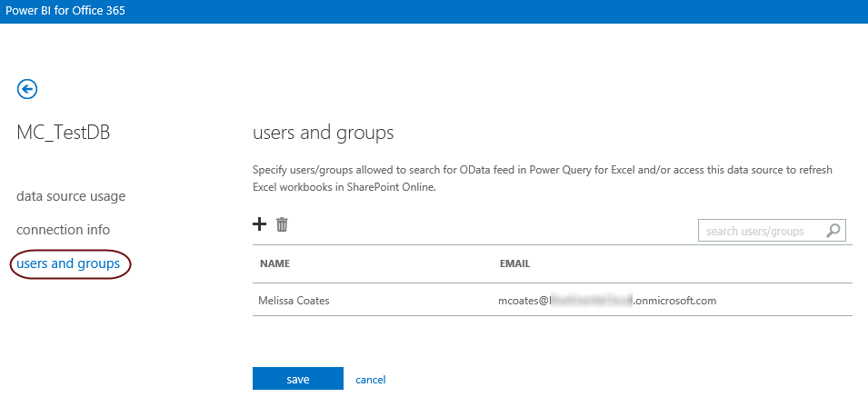
Task: Sort by the NAME column header
Action: point(275,264)
